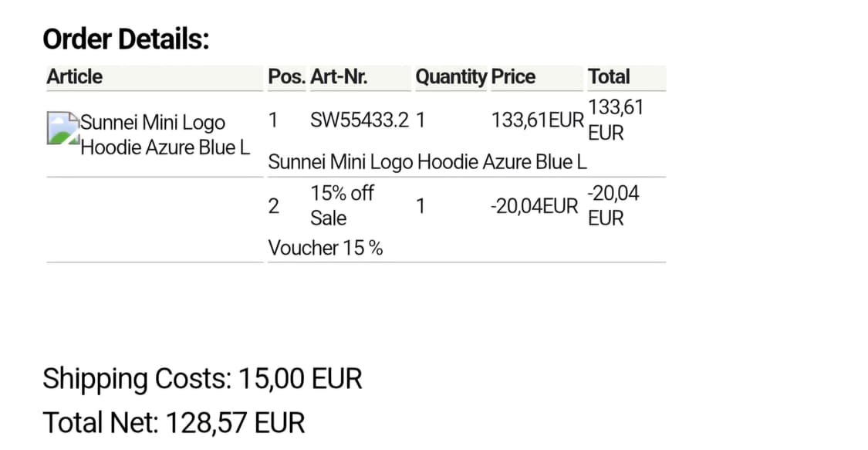Click the Art-Nr. column header
This screenshot has height=450, width=868.
(339, 77)
